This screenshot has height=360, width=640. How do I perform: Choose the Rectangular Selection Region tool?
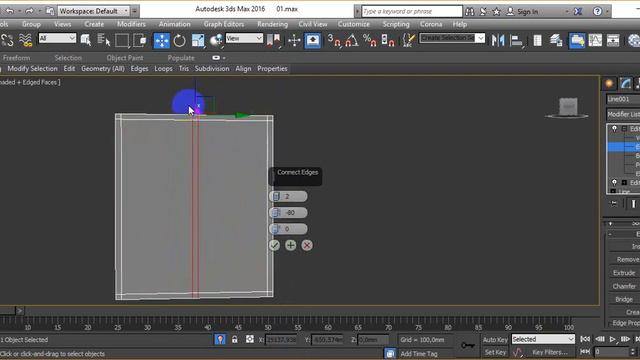122,40
